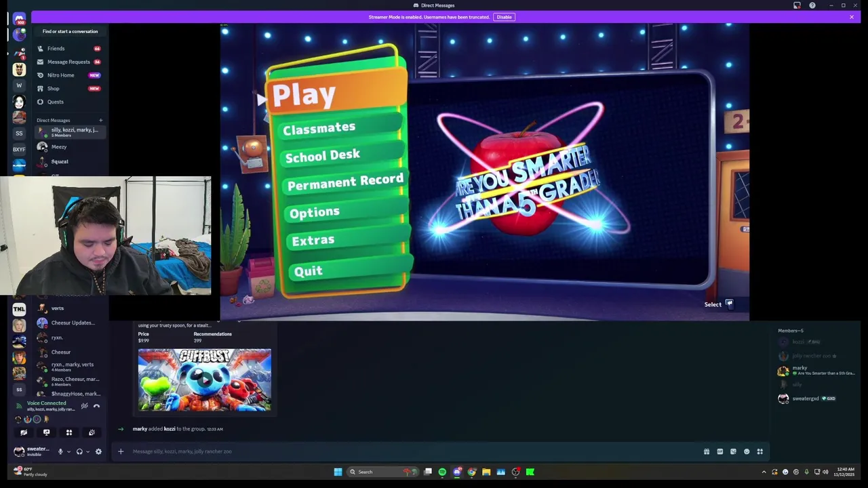The image size is (868, 488).
Task: Click marky in members list
Action: pyautogui.click(x=816, y=370)
